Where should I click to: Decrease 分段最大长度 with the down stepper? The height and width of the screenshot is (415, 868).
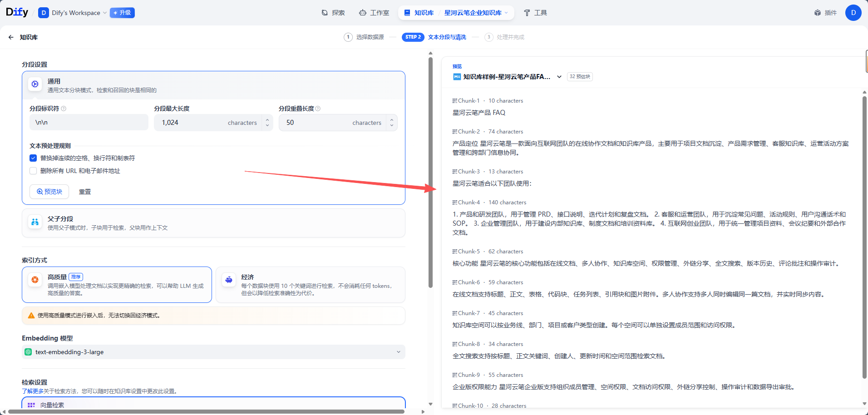(x=267, y=125)
